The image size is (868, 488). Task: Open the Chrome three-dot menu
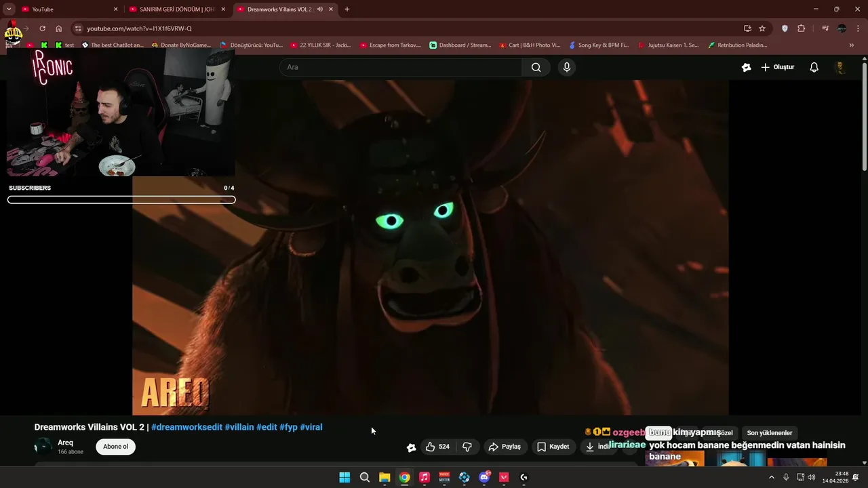[858, 28]
